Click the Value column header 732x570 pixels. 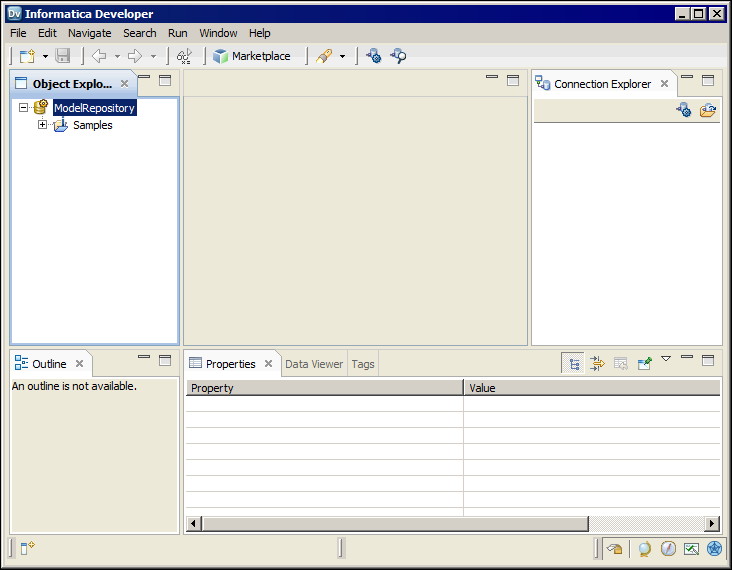592,387
